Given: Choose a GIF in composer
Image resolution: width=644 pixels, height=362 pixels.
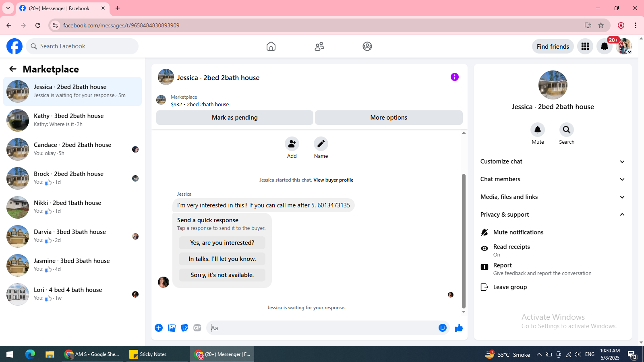Looking at the screenshot, I should coord(197,328).
